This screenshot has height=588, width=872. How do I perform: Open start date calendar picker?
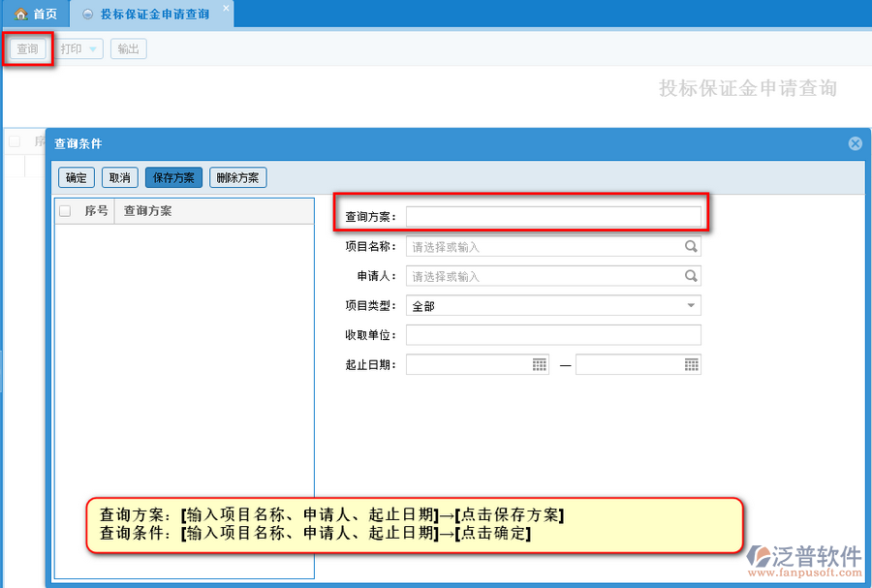540,364
